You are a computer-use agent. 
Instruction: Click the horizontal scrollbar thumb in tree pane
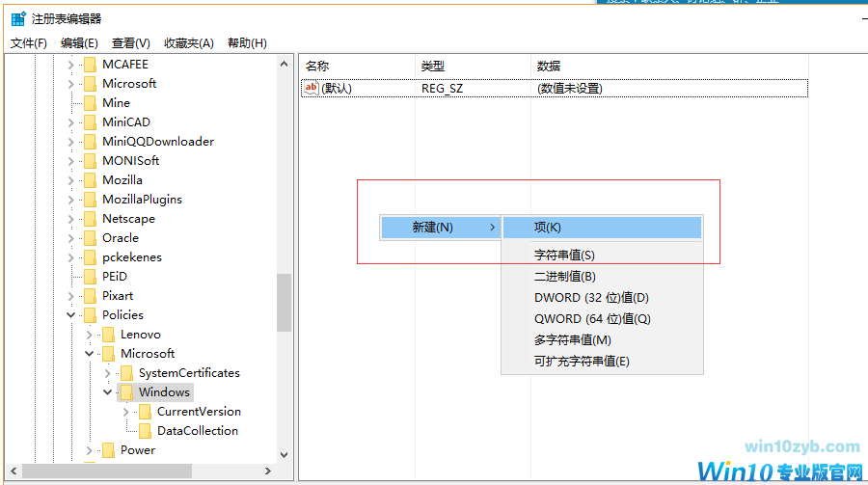(x=107, y=472)
